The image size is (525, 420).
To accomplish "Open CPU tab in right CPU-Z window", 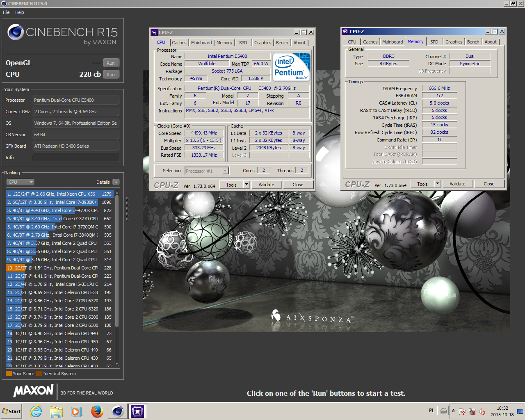I will (352, 42).
